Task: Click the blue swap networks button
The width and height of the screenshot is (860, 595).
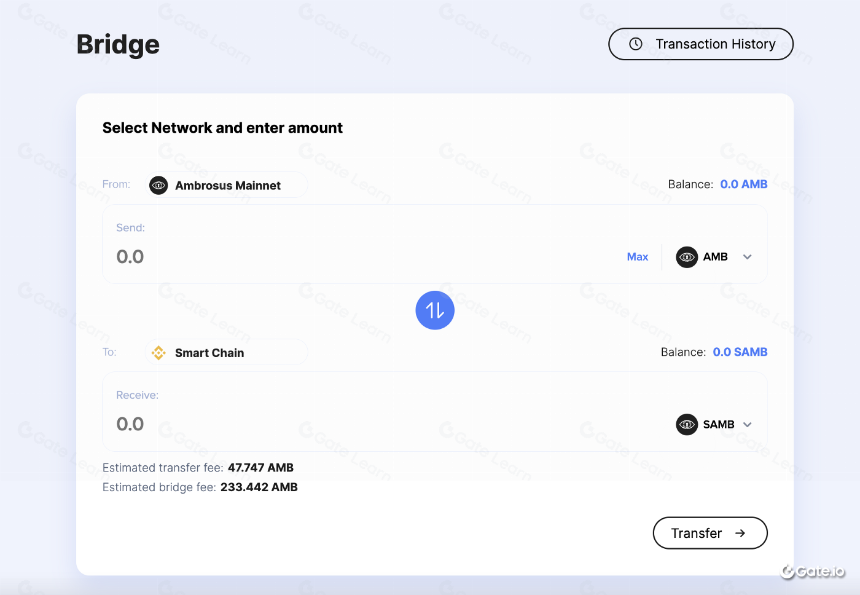Action: point(435,310)
